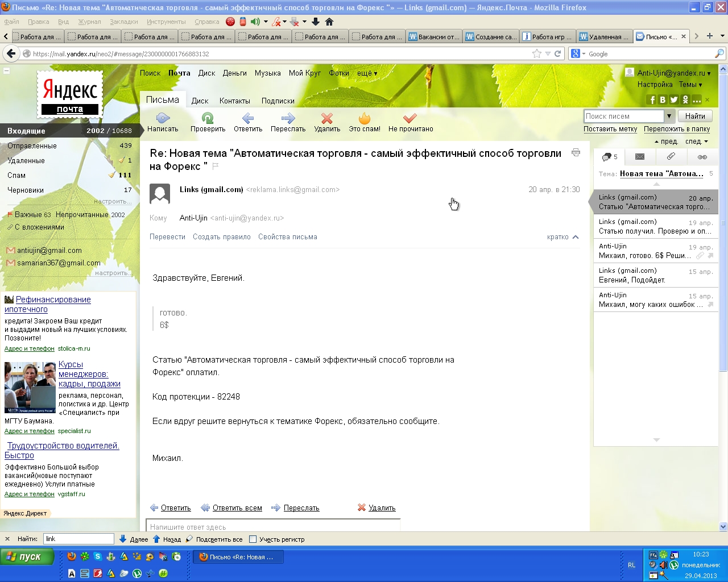Open Firefox downloads arrow icon
The height and width of the screenshot is (582, 728).
(x=315, y=22)
